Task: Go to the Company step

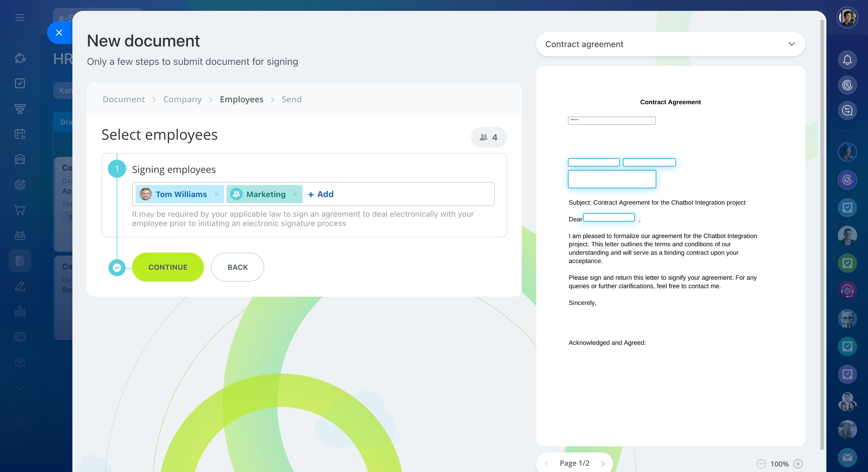Action: coord(182,100)
